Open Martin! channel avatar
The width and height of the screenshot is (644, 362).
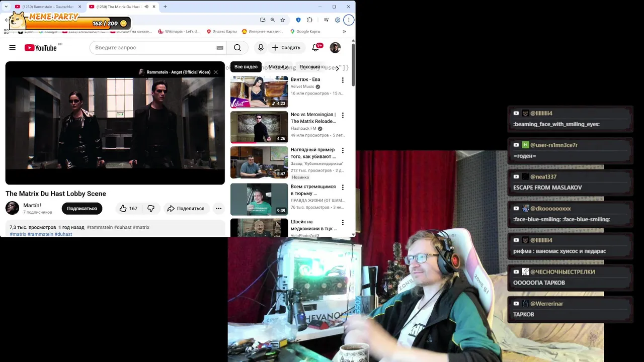point(13,208)
